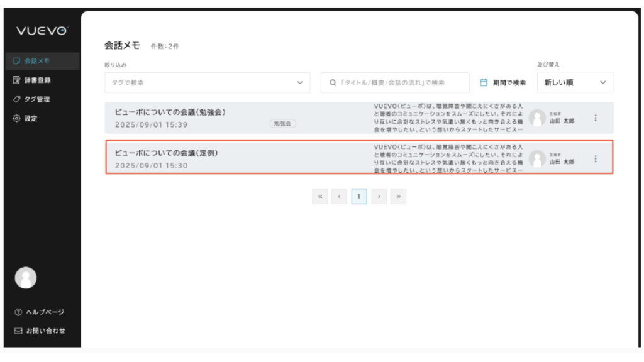Open three-dot menu for 勉強会 memo

596,118
